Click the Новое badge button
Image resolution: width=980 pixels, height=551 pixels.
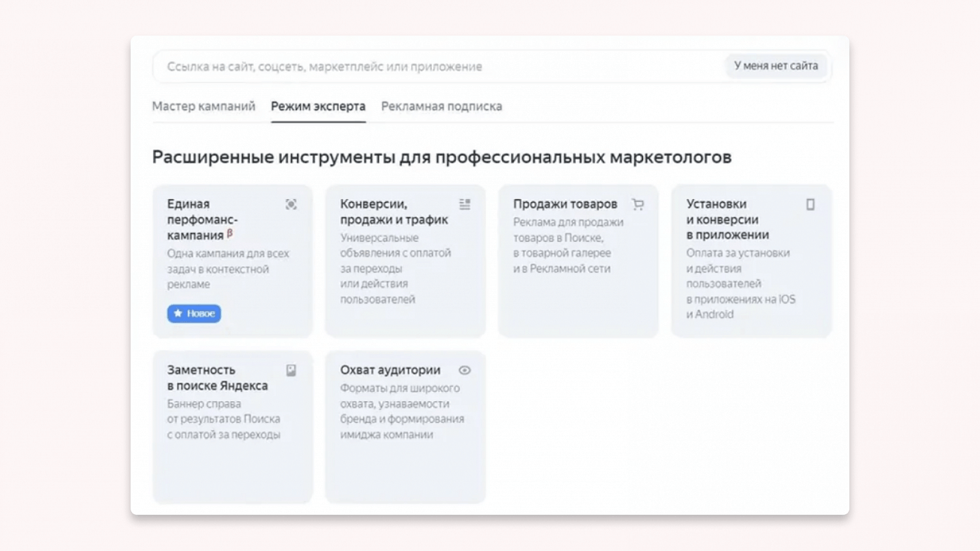[x=194, y=314]
